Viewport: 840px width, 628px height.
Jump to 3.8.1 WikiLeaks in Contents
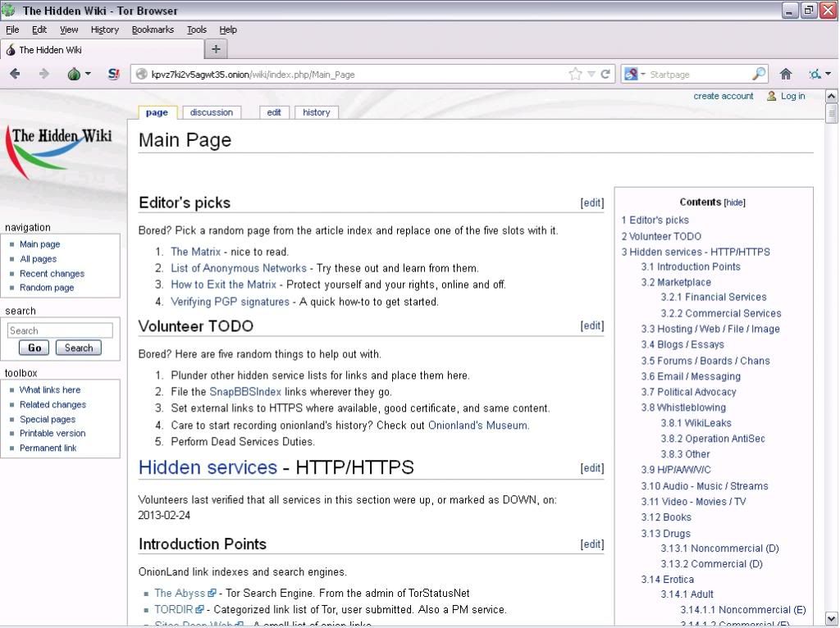pyautogui.click(x=696, y=423)
